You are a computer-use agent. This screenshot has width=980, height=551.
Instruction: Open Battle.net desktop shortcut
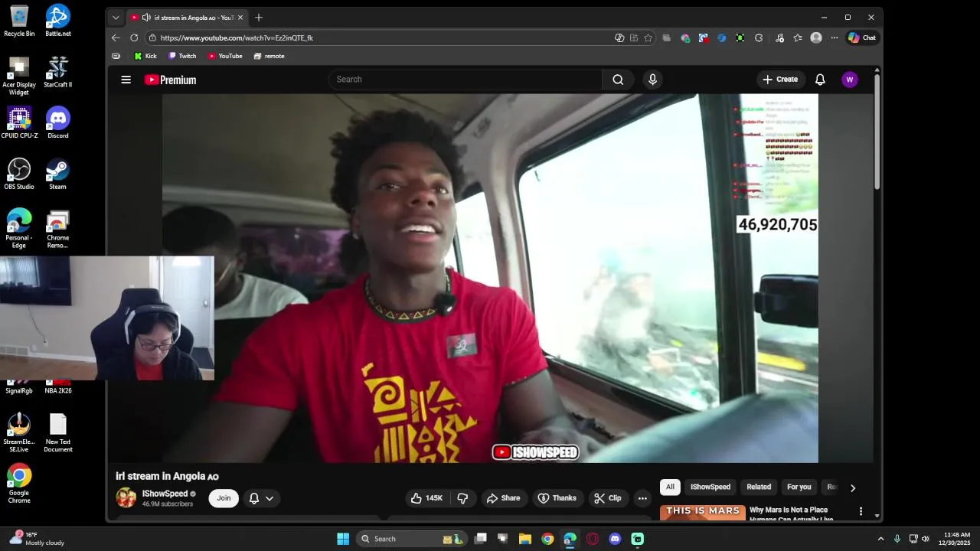57,21
